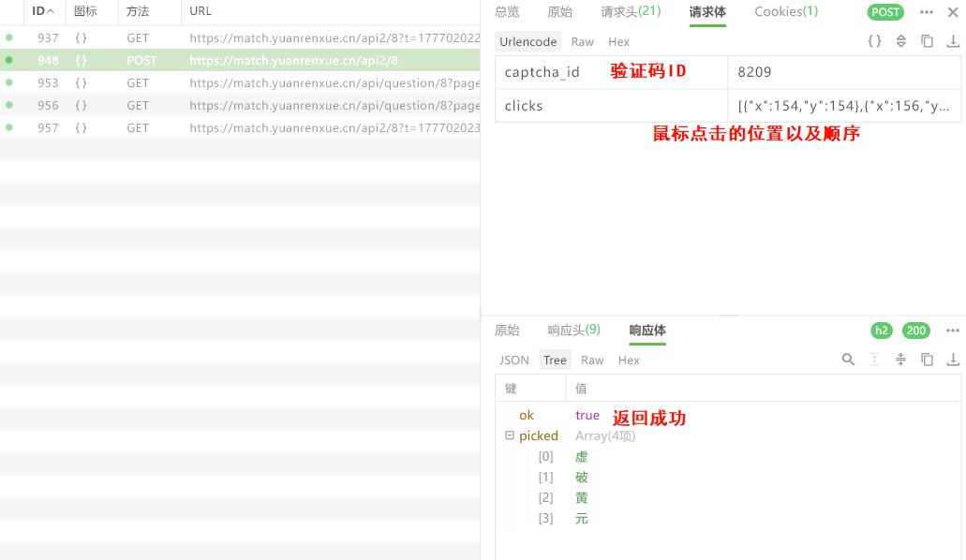Select the picked tree row
The height and width of the screenshot is (560, 966).
728,435
